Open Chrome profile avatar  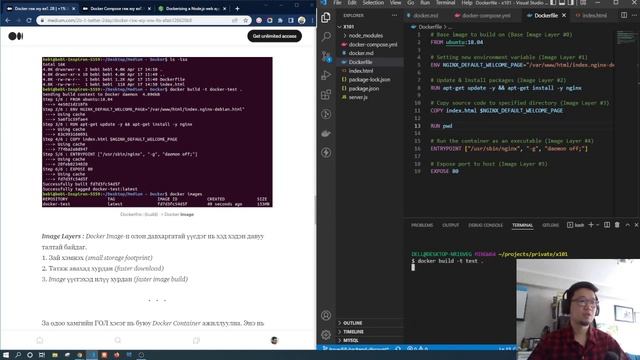click(302, 20)
